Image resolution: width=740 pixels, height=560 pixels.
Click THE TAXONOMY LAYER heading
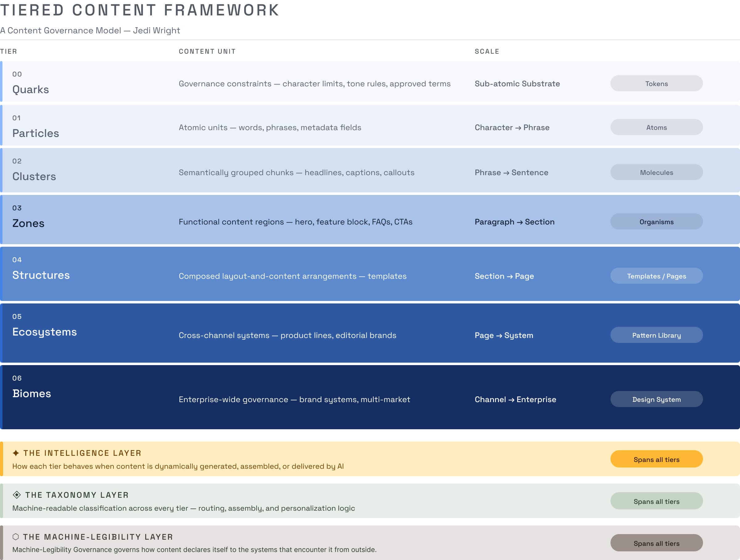tap(77, 495)
